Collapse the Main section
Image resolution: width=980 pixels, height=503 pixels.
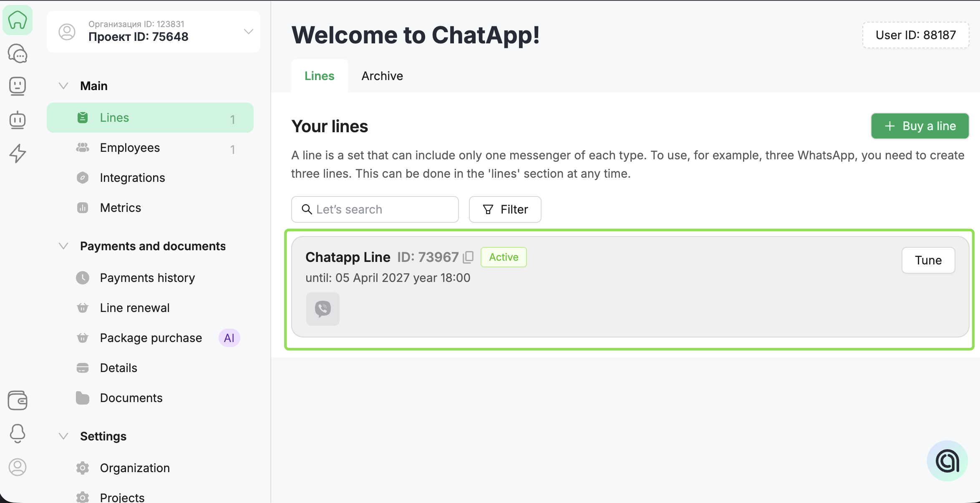tap(63, 86)
